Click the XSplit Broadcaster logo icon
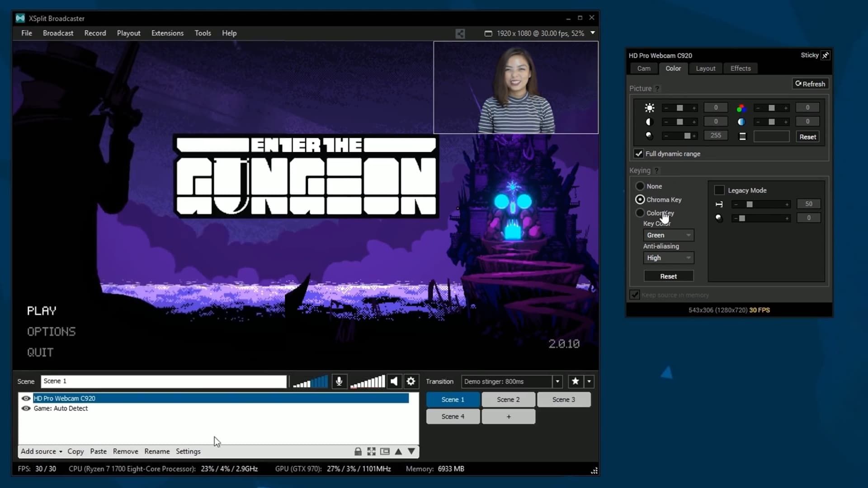Image resolution: width=868 pixels, height=488 pixels. [20, 18]
